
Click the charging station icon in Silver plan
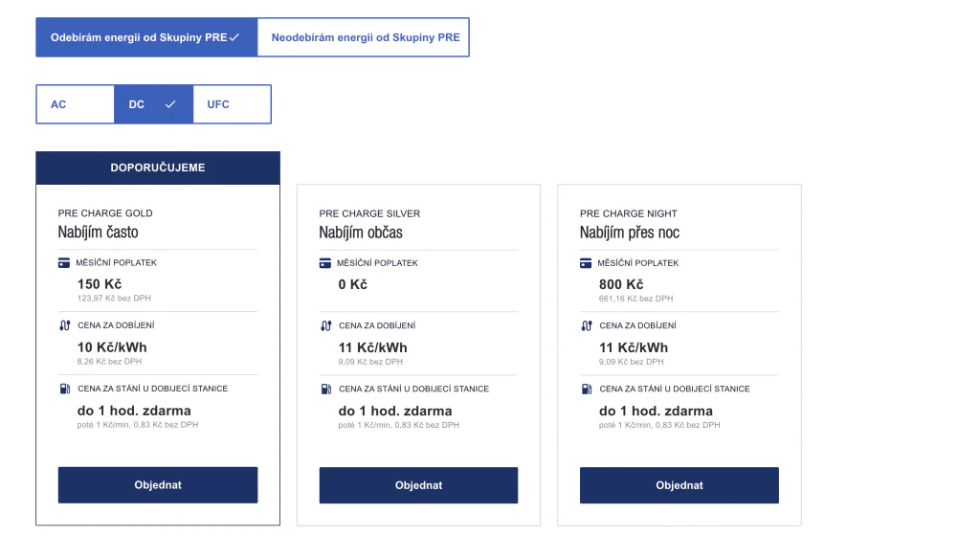[x=325, y=389]
